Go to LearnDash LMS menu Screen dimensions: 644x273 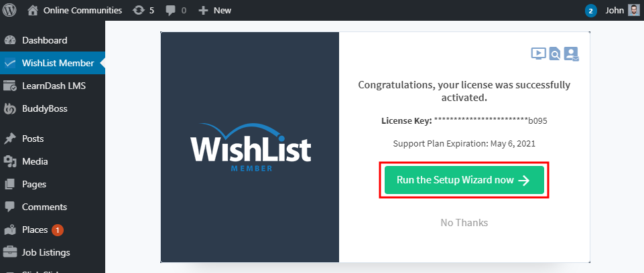(x=54, y=86)
